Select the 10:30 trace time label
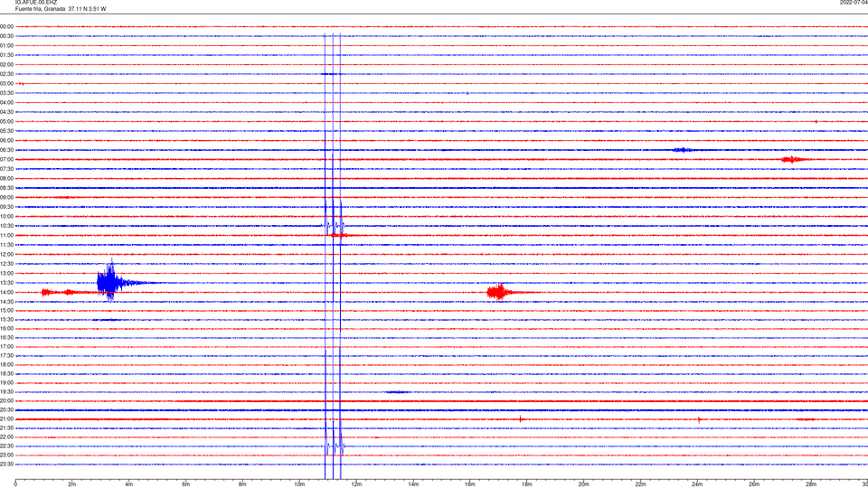 coord(6,226)
